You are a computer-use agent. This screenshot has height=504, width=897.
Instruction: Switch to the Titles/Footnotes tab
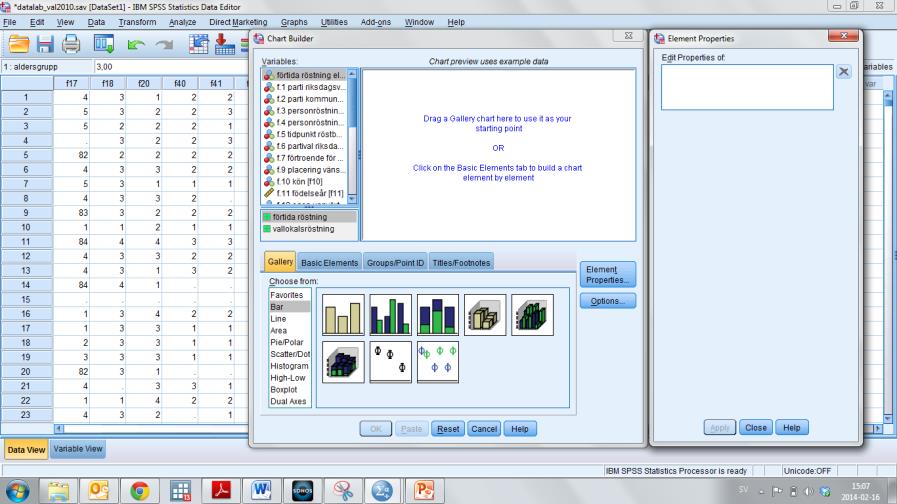coord(461,263)
